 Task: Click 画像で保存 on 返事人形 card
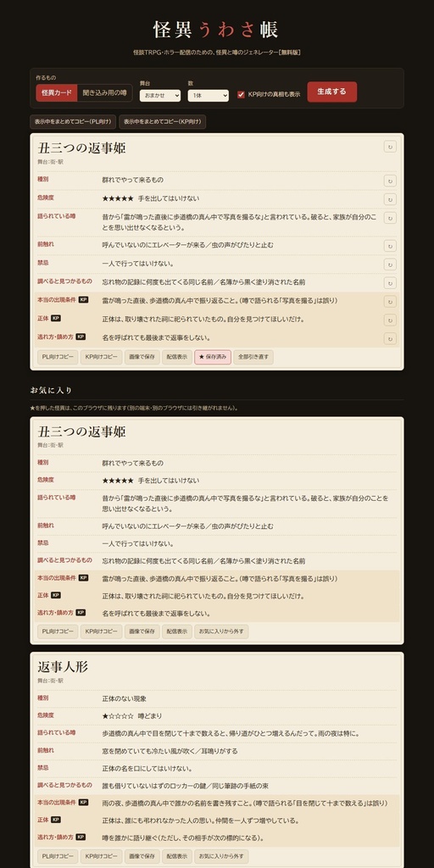(x=142, y=856)
